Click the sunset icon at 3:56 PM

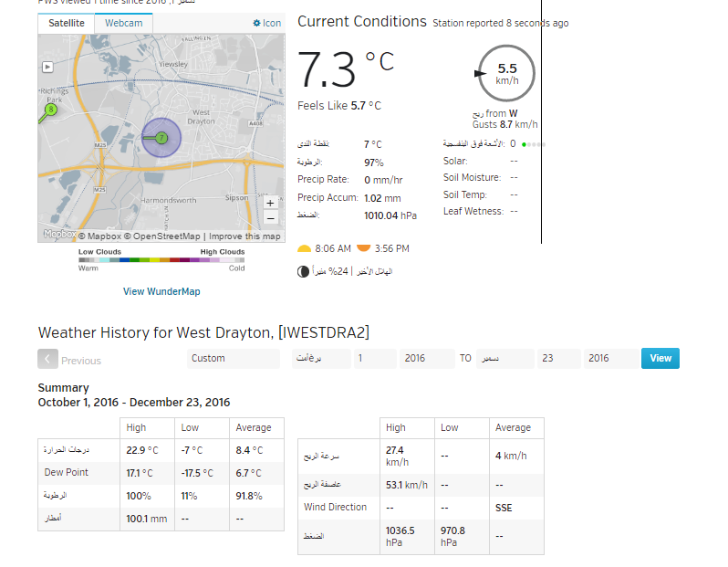pos(363,247)
